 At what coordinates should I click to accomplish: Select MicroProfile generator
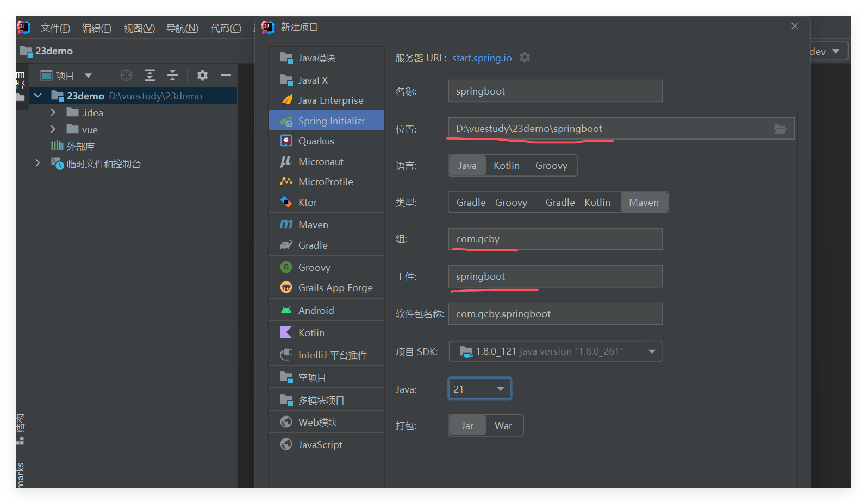[x=326, y=181]
